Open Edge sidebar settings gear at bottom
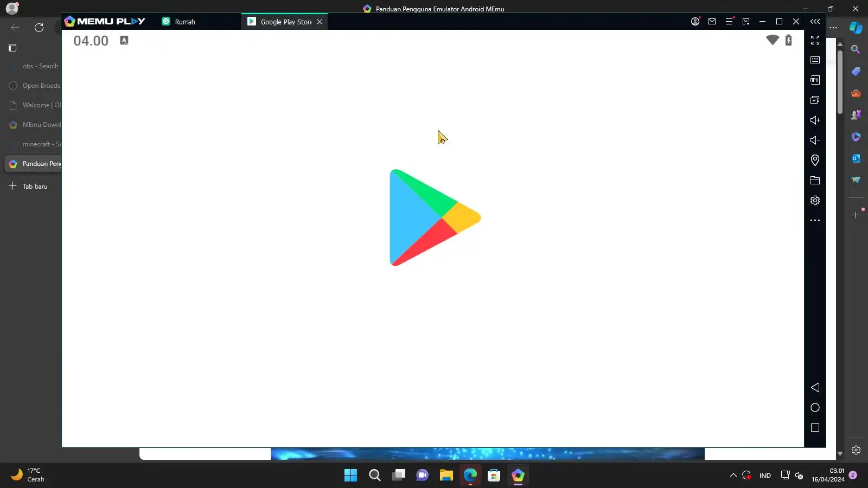 [856, 450]
